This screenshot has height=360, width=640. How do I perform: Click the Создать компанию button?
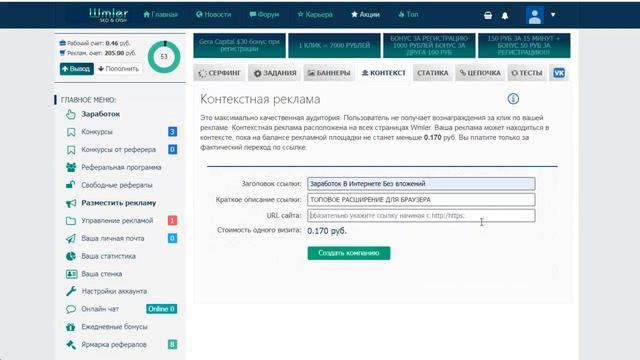click(349, 253)
